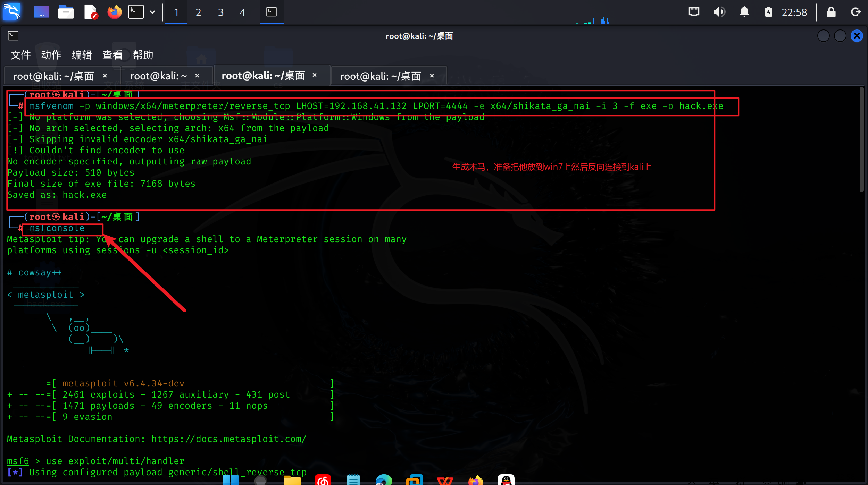
Task: Click the logout session icon
Action: pos(856,12)
